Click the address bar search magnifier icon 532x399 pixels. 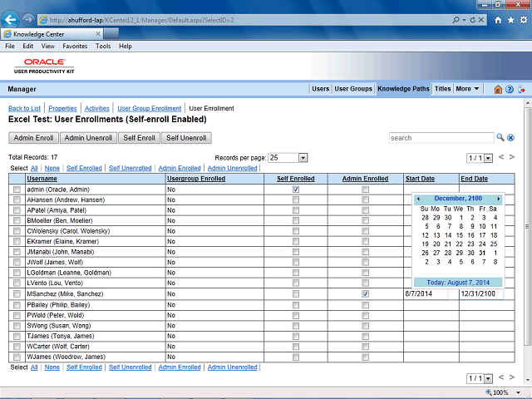[x=456, y=20]
